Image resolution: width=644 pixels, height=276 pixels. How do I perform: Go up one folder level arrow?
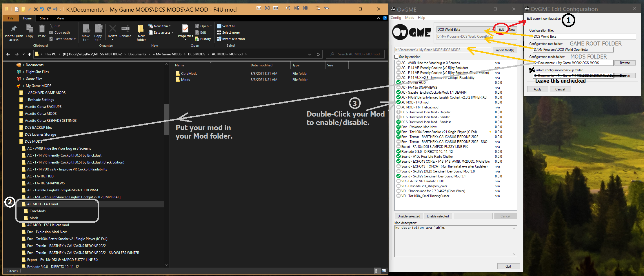pyautogui.click(x=30, y=54)
